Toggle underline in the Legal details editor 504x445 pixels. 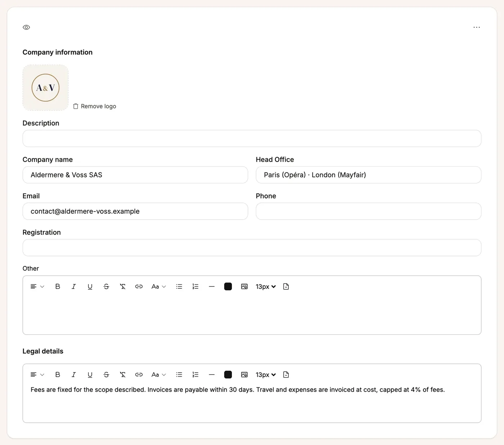pyautogui.click(x=90, y=375)
